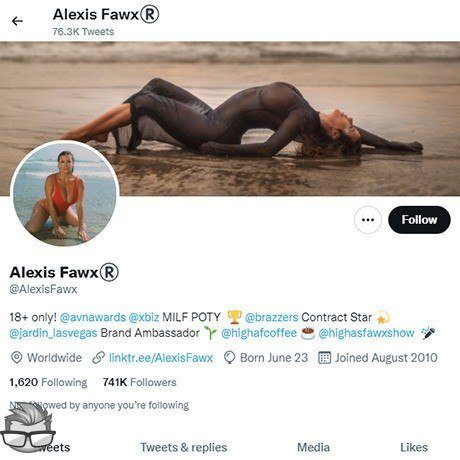Open the three-dots more options menu
This screenshot has height=460, width=460.
click(x=368, y=220)
